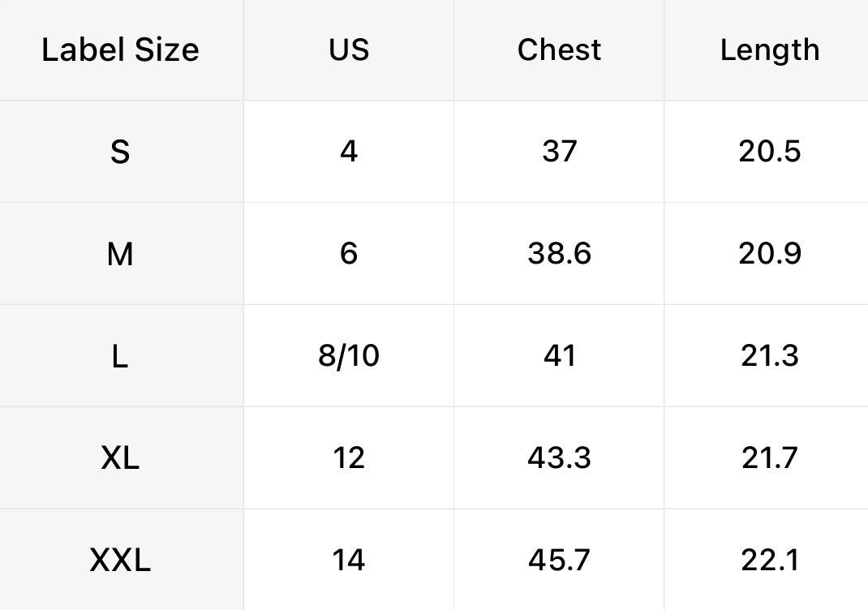The width and height of the screenshot is (868, 610).
Task: Click the chest value 45.7
Action: coord(559,561)
